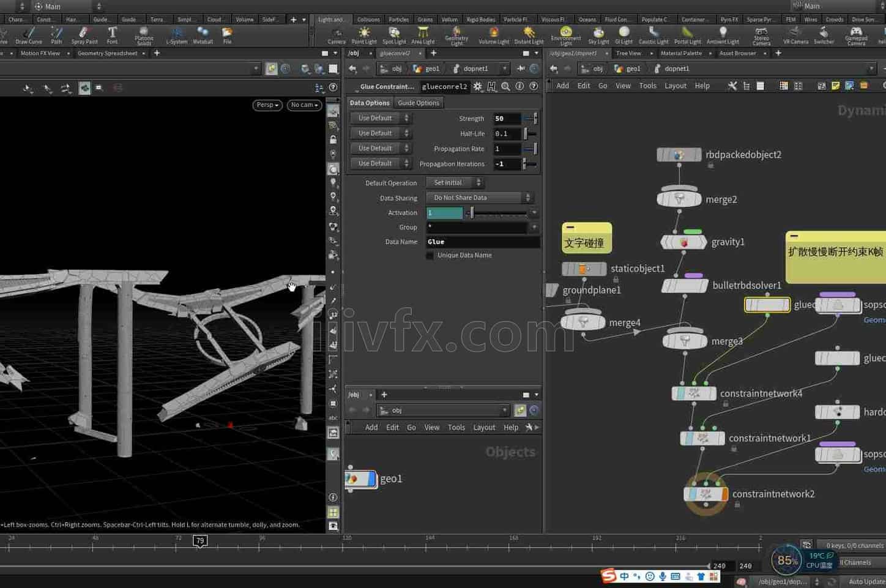Toggle the microphone icon in input toolbar

(x=663, y=576)
